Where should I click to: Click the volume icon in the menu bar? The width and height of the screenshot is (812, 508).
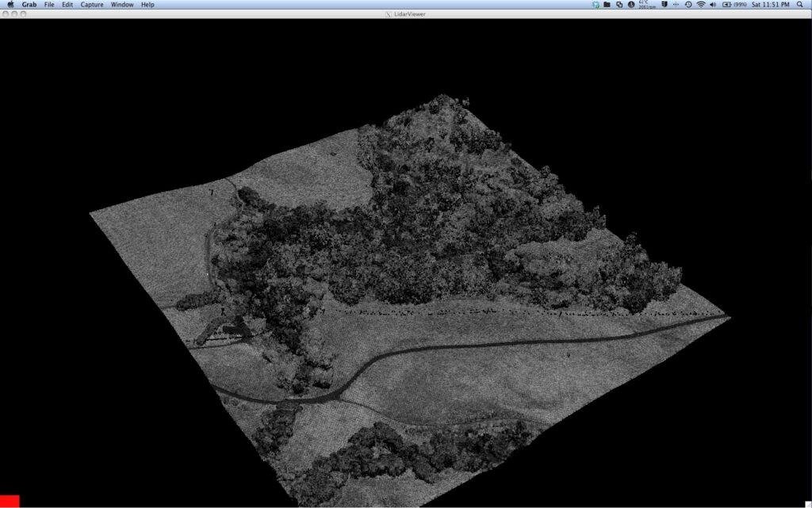point(712,5)
